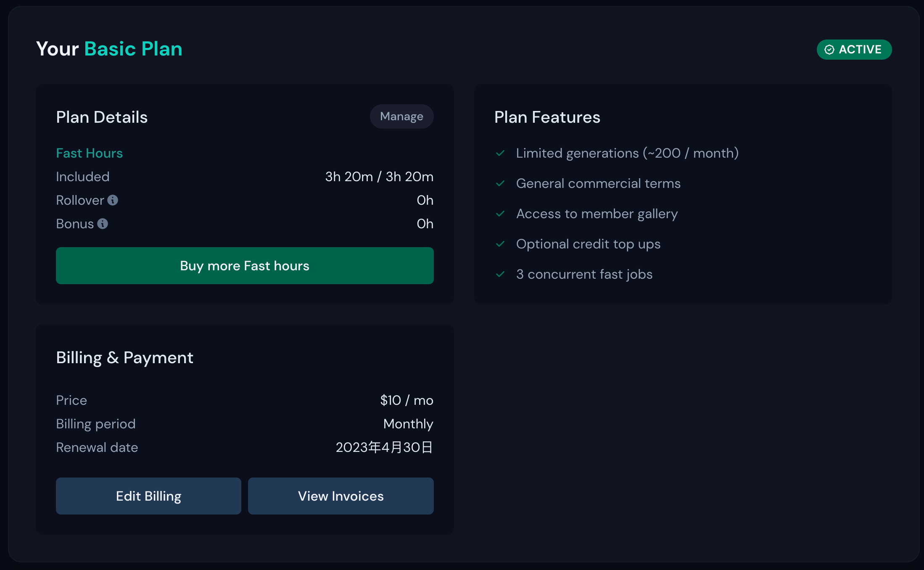This screenshot has width=924, height=570.
Task: Select View Invoices
Action: [x=341, y=496]
